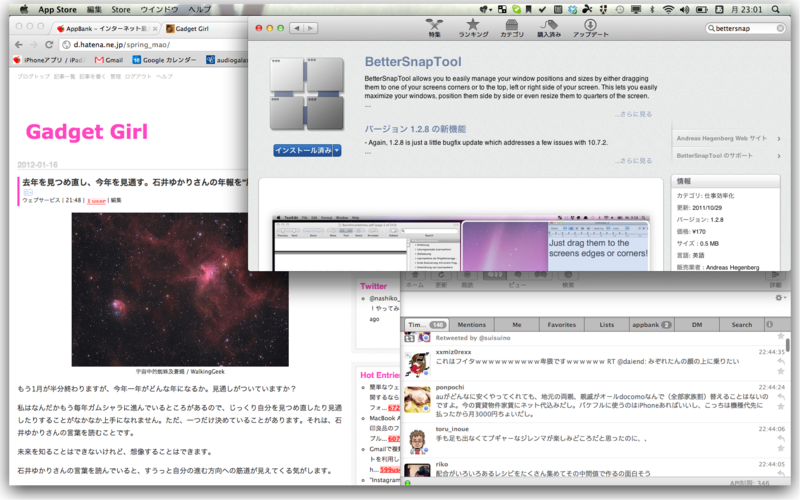Clear the bettersnap search text

tap(780, 28)
